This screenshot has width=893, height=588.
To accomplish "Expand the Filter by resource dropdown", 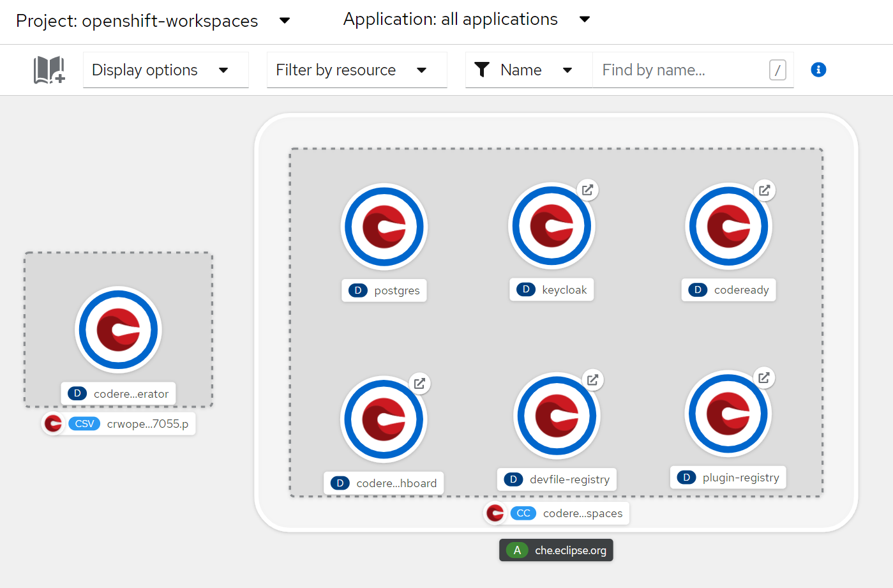I will (x=357, y=70).
